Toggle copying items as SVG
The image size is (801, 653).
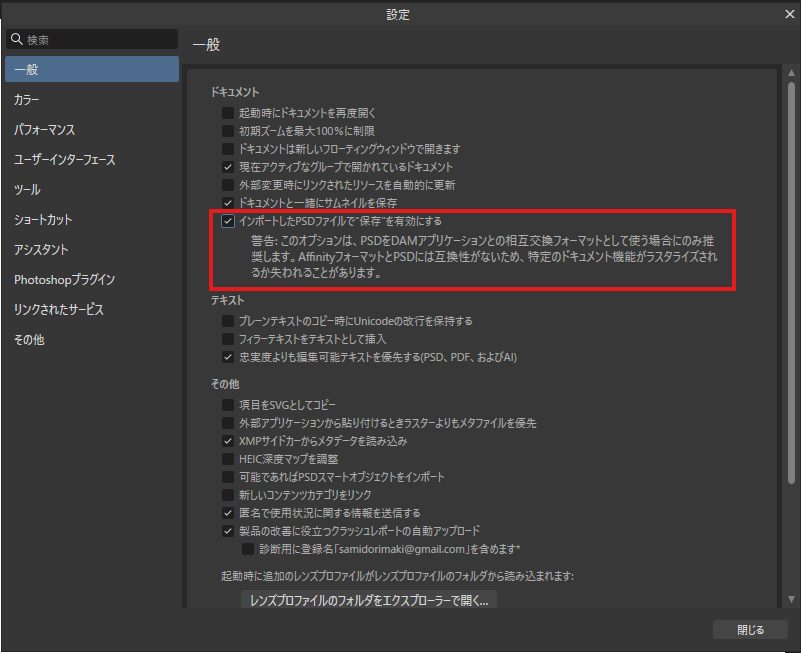(x=228, y=404)
